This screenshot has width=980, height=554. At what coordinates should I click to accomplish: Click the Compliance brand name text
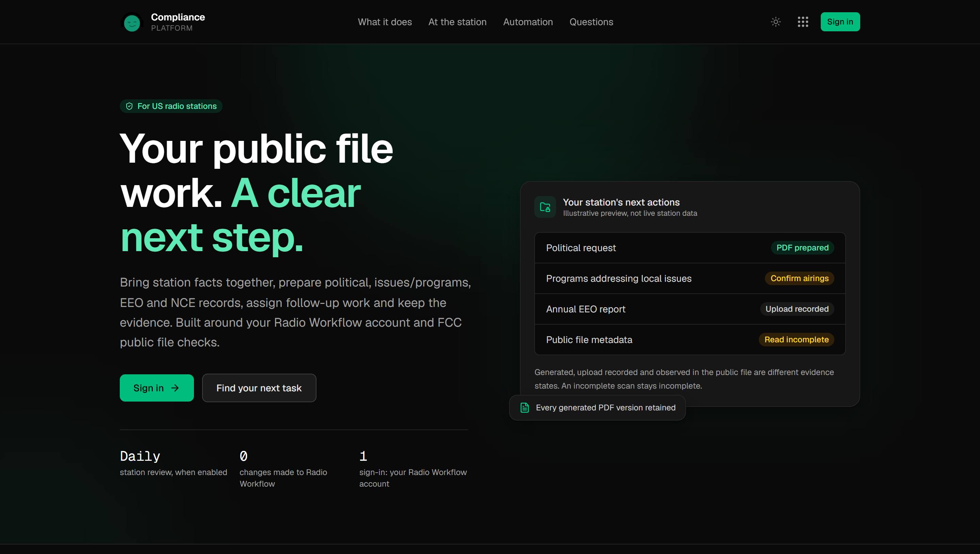point(178,17)
